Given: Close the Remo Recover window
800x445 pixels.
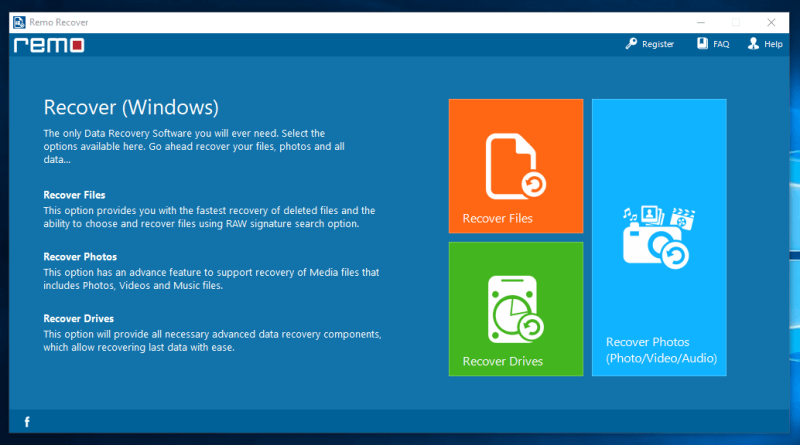Looking at the screenshot, I should 777,20.
